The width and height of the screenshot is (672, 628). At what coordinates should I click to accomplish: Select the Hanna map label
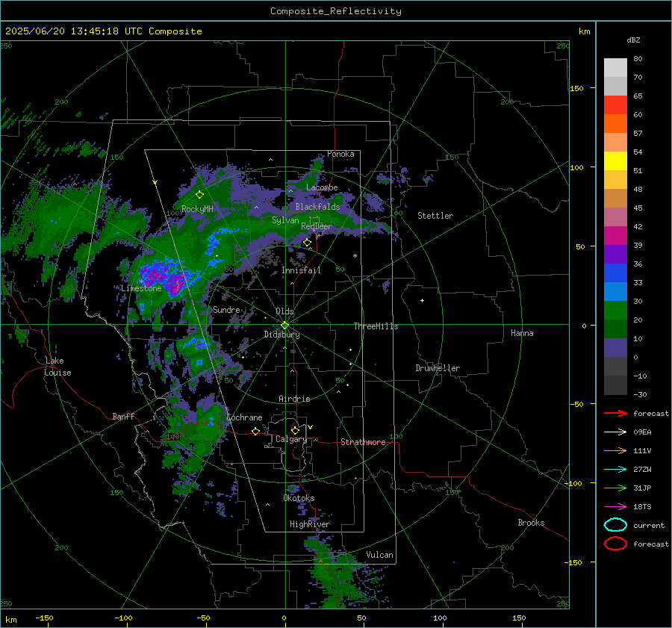click(x=522, y=333)
